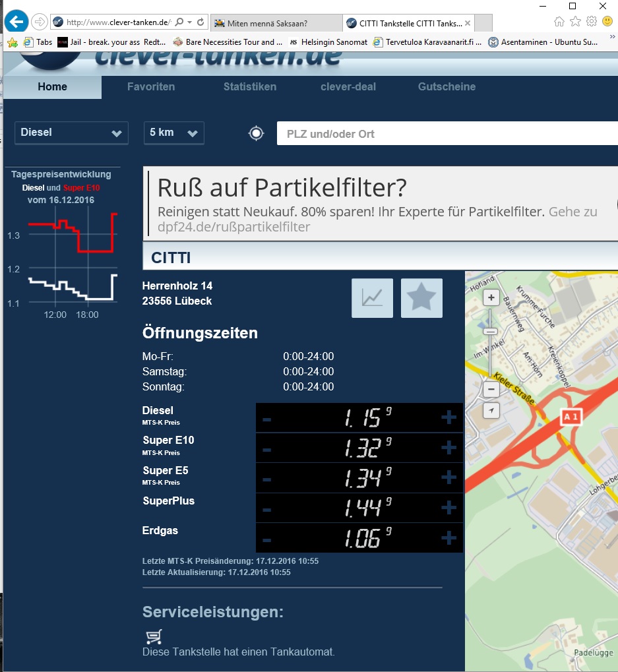
Task: Mark the CITTI station as favorite with star
Action: [x=421, y=298]
